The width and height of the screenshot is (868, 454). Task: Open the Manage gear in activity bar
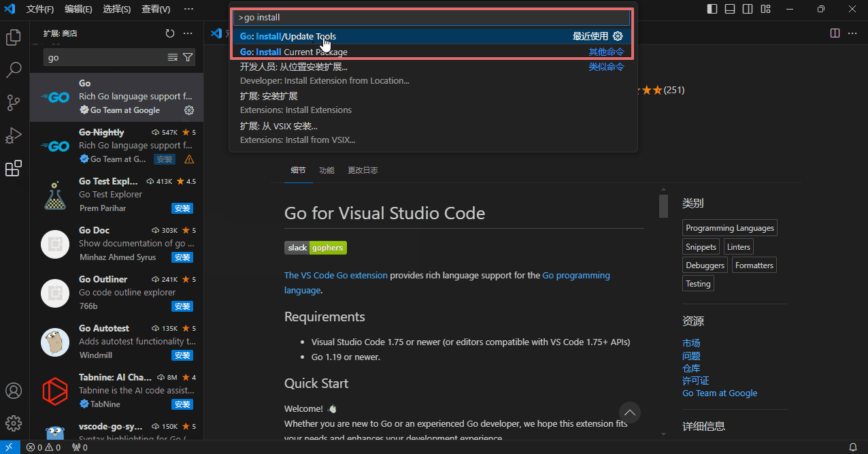(x=14, y=423)
